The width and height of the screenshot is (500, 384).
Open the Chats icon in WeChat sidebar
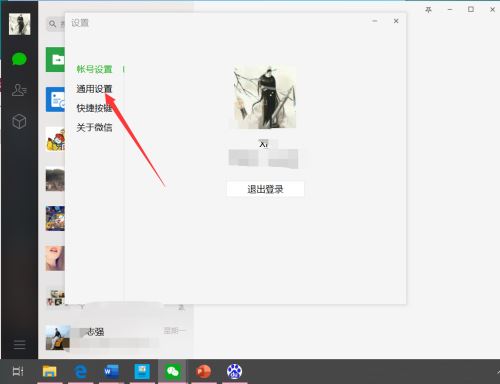pyautogui.click(x=19, y=59)
